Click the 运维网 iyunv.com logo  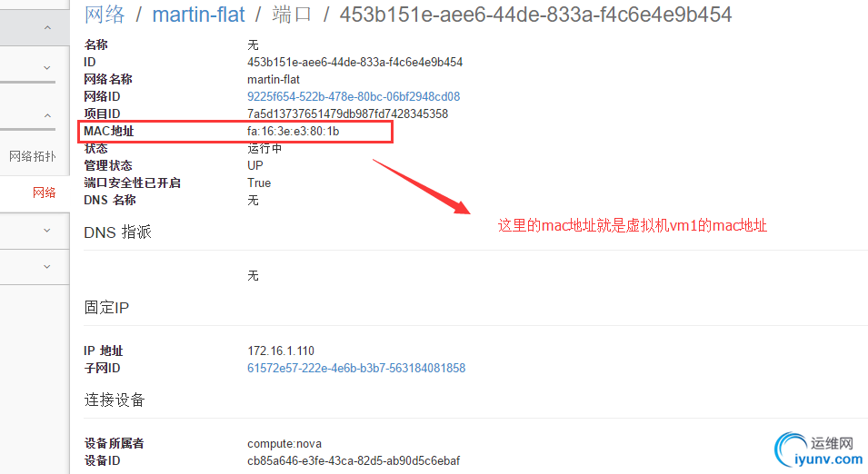click(x=819, y=449)
